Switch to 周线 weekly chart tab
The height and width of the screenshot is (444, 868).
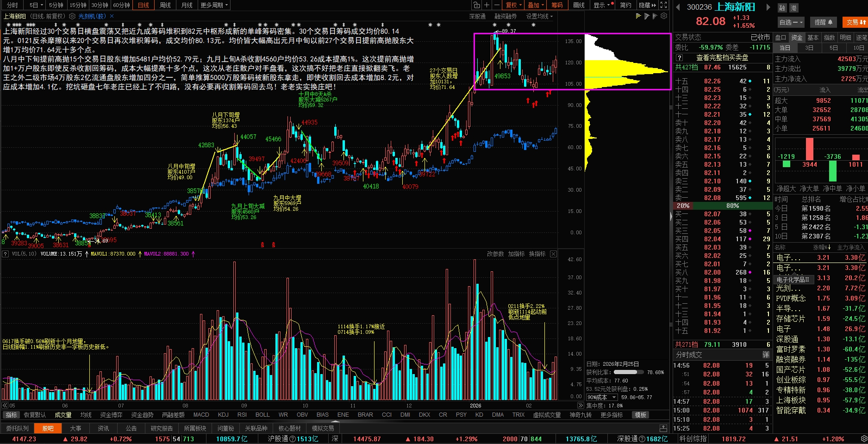click(165, 5)
